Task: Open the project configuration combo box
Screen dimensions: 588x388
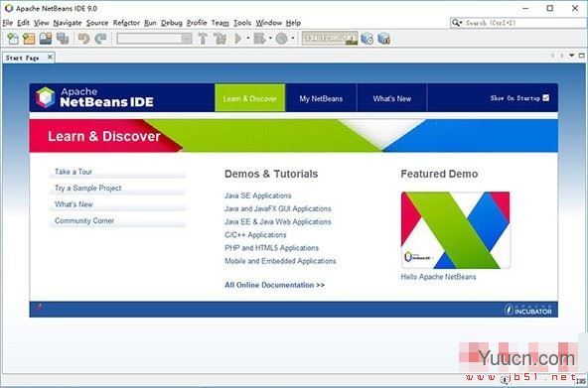Action: 154,38
